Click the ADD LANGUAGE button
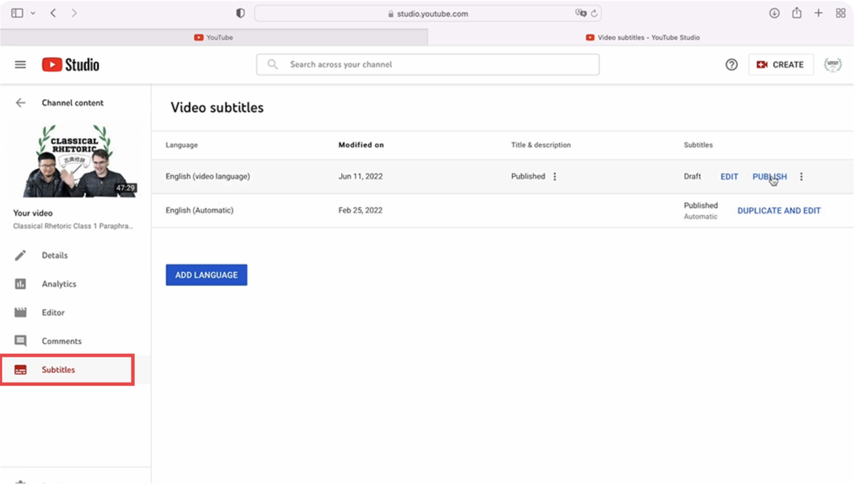The image size is (868, 493). [x=206, y=275]
